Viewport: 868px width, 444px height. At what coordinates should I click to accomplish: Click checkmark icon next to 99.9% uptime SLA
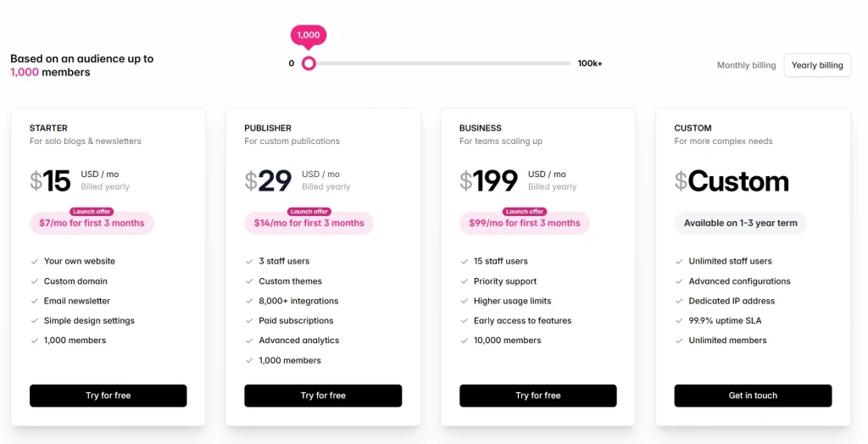coord(680,321)
